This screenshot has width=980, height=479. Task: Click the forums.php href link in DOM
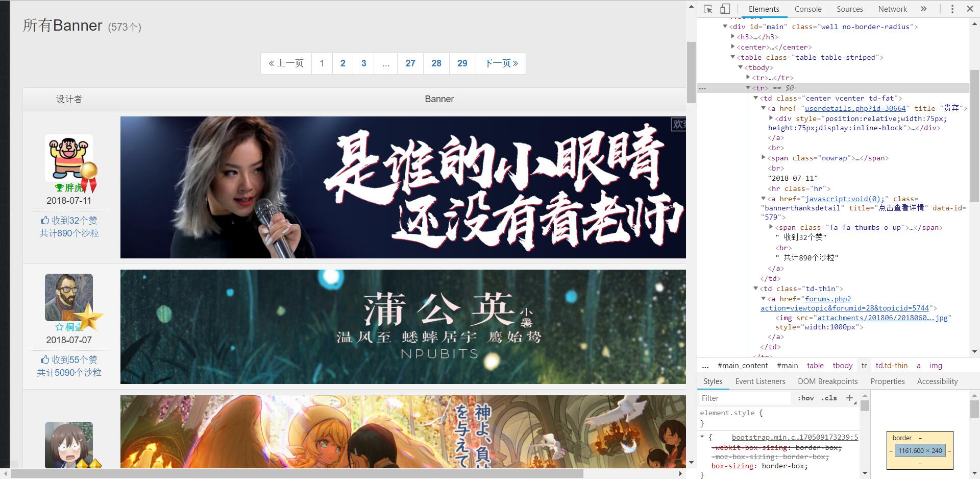click(x=845, y=303)
